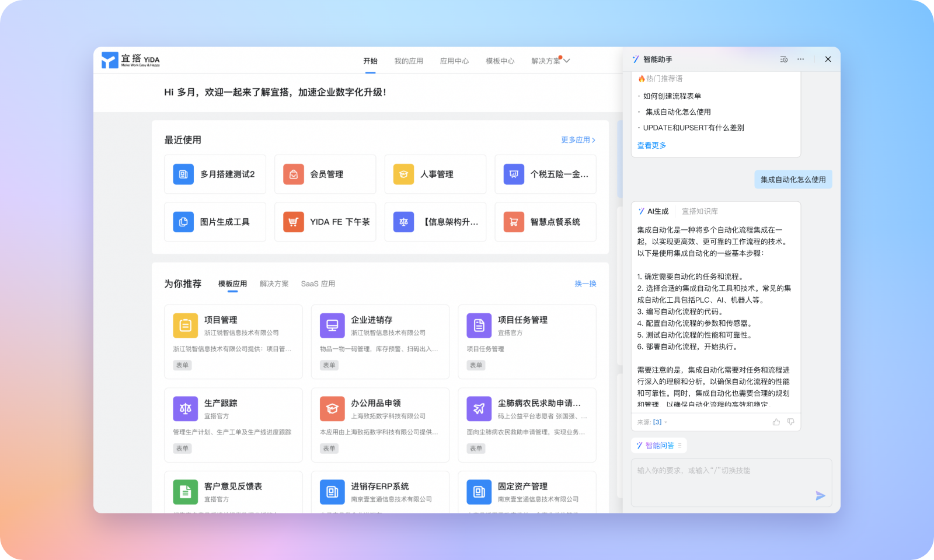Select suggestion 如何创建流程表单
The width and height of the screenshot is (934, 560).
[x=672, y=96]
